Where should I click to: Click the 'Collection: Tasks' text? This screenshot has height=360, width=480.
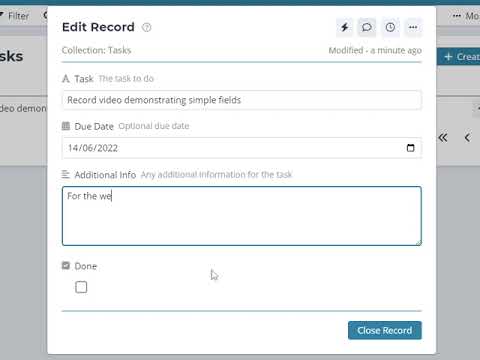coord(96,50)
